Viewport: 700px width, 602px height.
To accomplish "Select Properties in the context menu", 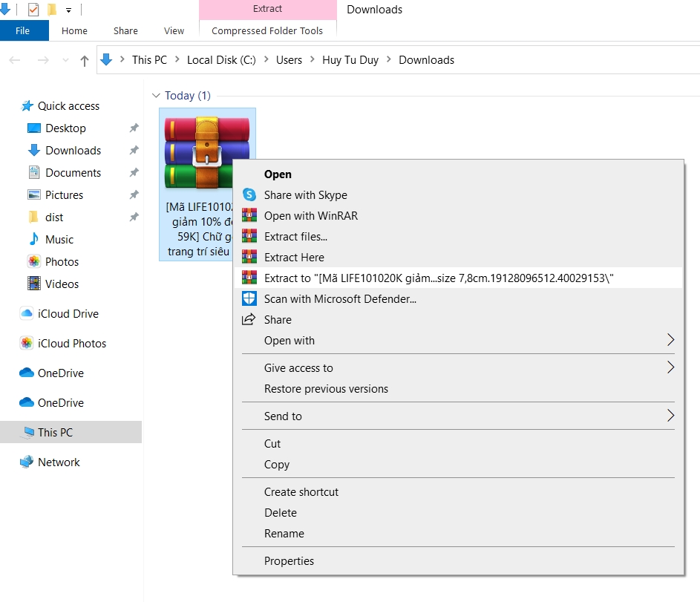I will click(x=289, y=561).
